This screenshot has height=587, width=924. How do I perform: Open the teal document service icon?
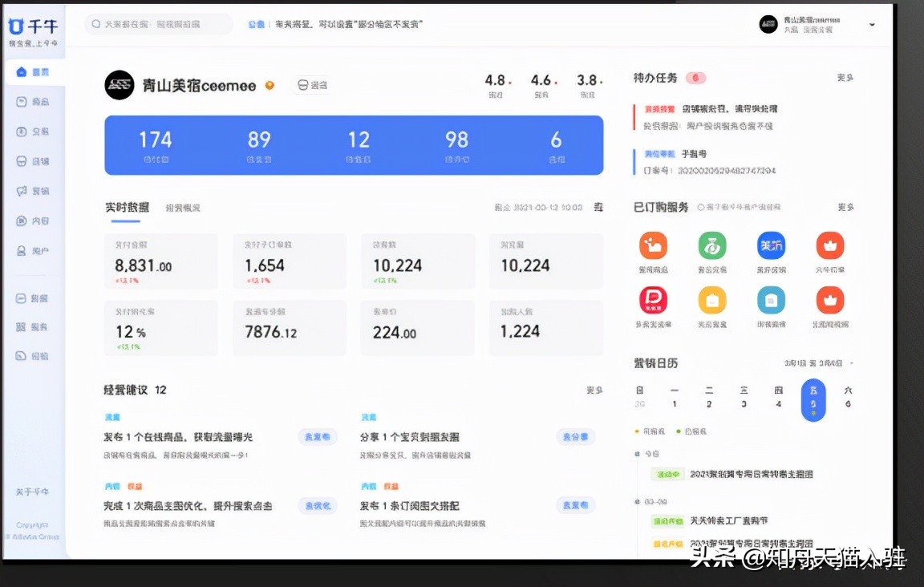(771, 300)
